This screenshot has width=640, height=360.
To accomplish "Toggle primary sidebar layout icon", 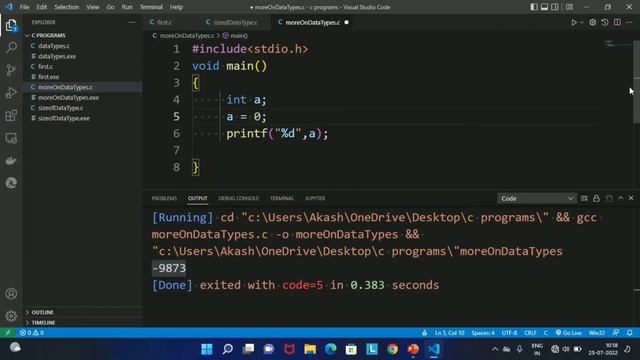I will click(534, 7).
